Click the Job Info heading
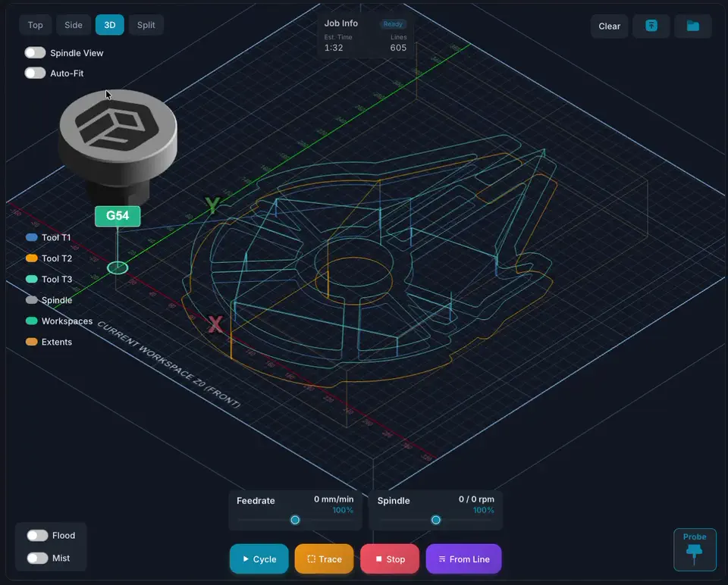This screenshot has width=728, height=585. click(340, 23)
